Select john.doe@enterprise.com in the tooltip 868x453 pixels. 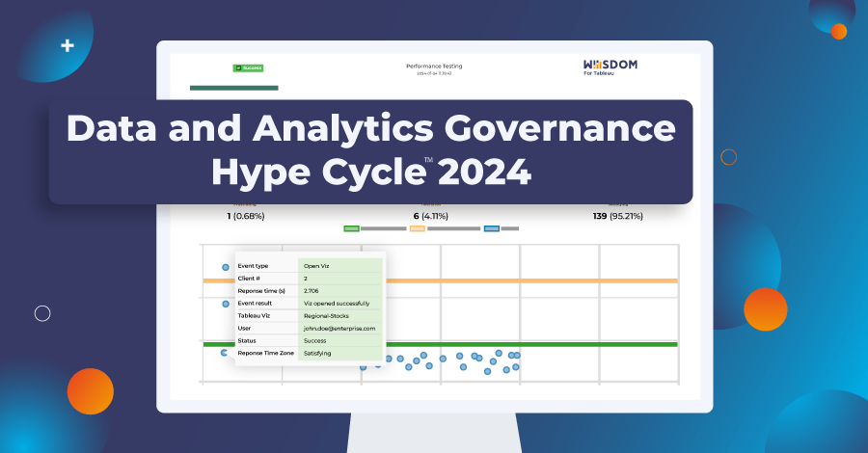[339, 329]
